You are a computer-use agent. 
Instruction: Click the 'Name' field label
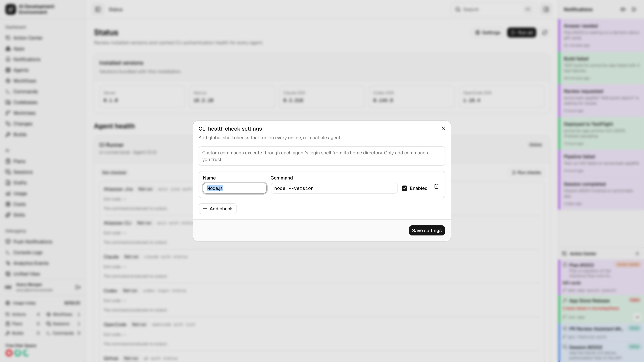point(209,178)
